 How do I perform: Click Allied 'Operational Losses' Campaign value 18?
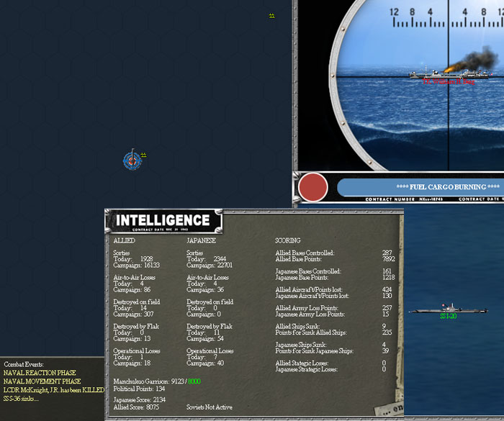pos(147,363)
